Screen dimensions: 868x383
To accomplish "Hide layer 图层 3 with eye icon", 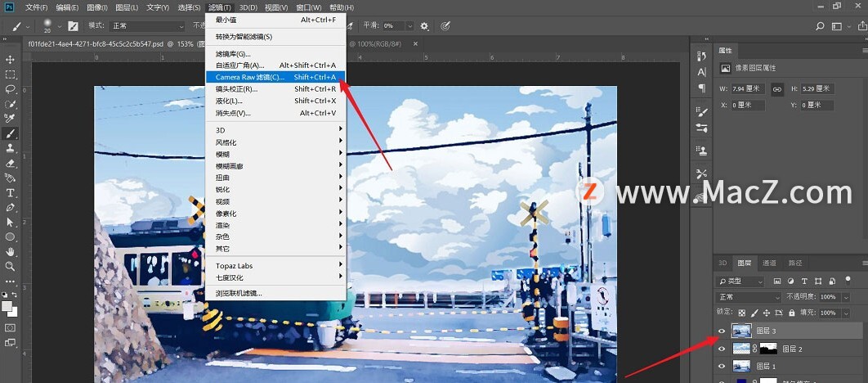I will (721, 331).
